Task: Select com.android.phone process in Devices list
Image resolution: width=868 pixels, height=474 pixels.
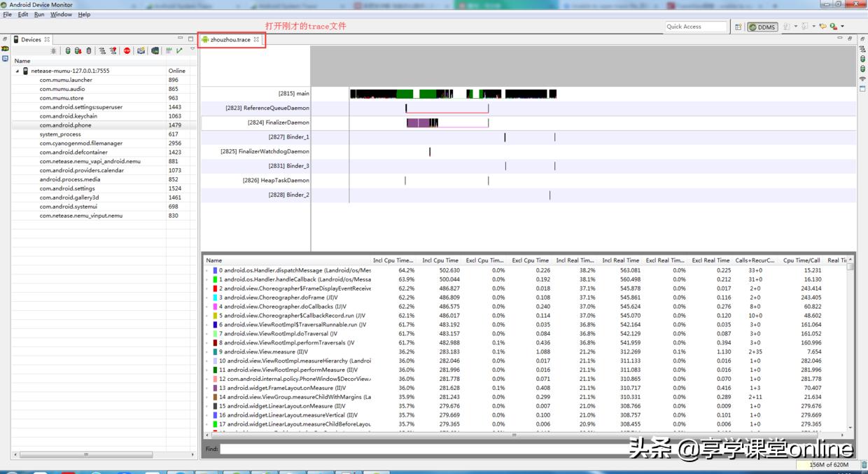Action: coord(65,125)
